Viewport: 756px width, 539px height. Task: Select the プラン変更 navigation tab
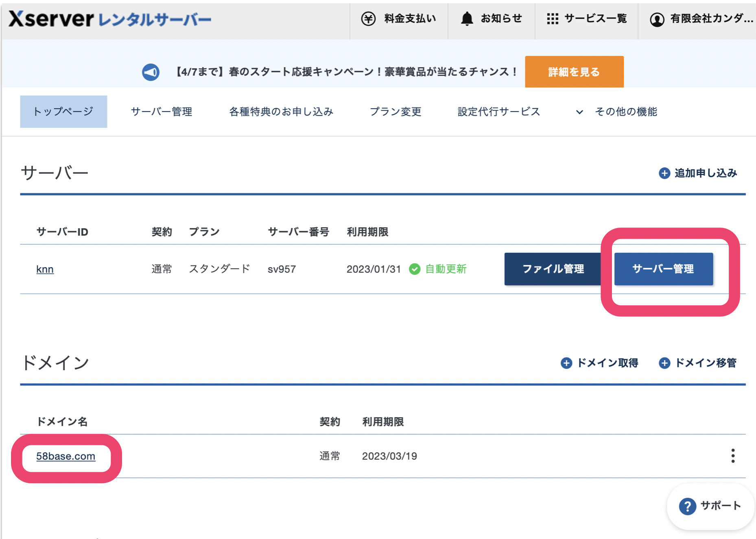coord(395,112)
